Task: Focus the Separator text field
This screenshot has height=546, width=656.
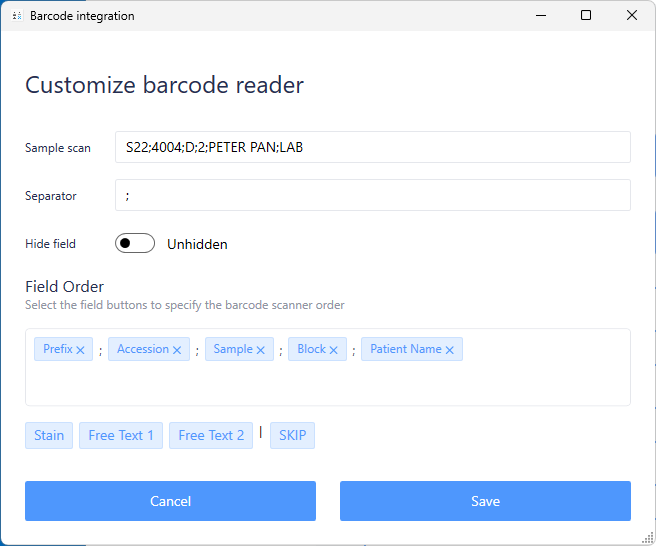Action: click(372, 195)
